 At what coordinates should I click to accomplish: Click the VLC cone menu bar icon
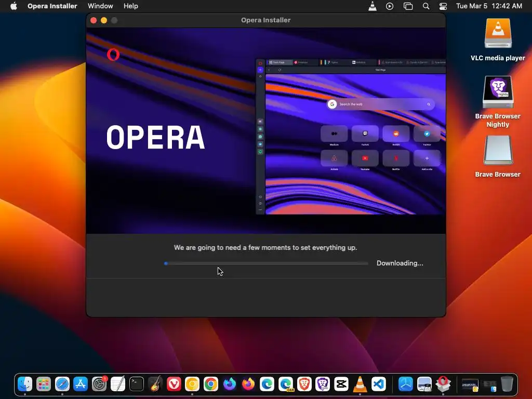pos(373,6)
